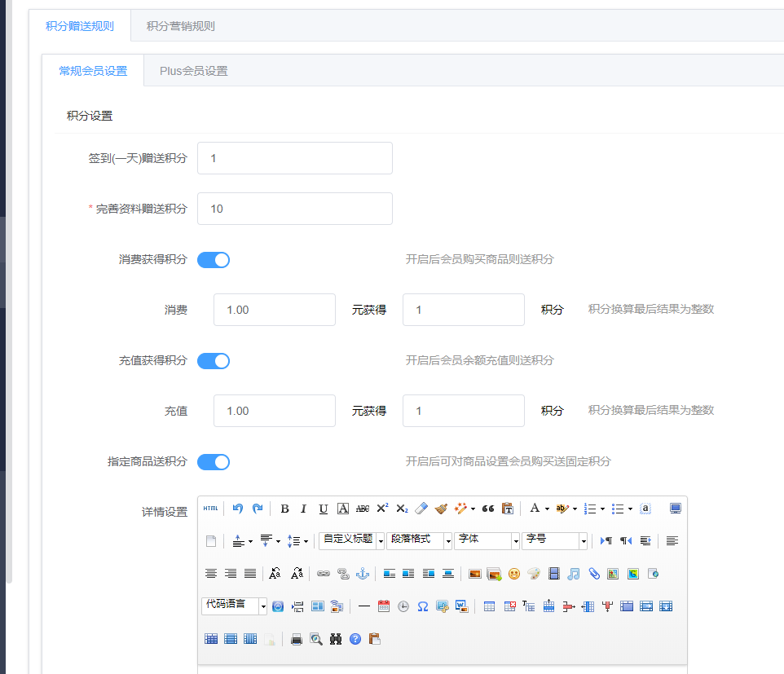Toggle bold formatting in the editor
Screen dimensions: 784x674
284,509
